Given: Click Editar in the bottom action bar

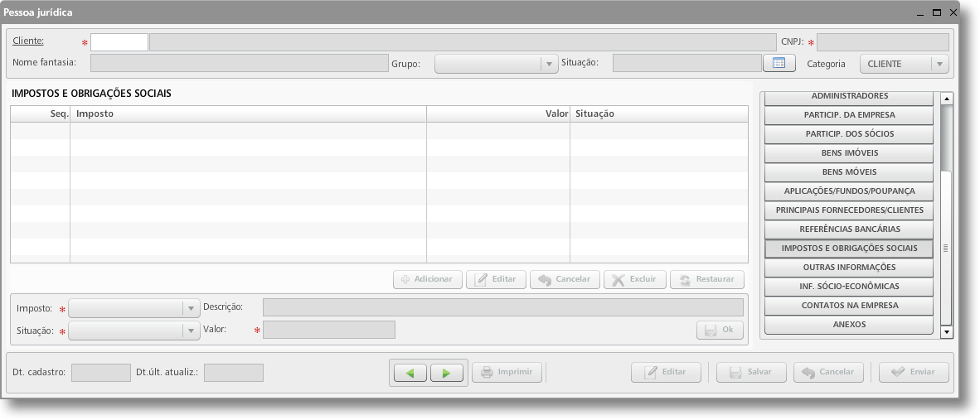Looking at the screenshot, I should 667,372.
